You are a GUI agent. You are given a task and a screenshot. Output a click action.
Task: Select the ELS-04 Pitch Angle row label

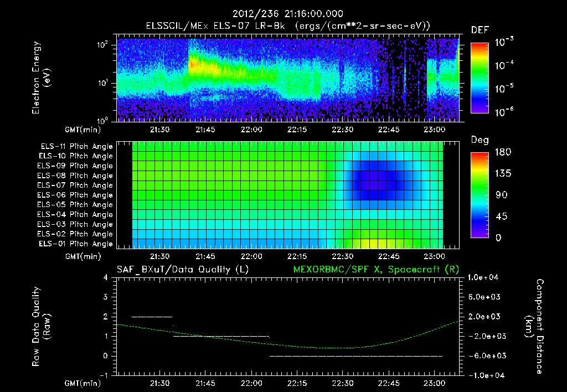75,215
